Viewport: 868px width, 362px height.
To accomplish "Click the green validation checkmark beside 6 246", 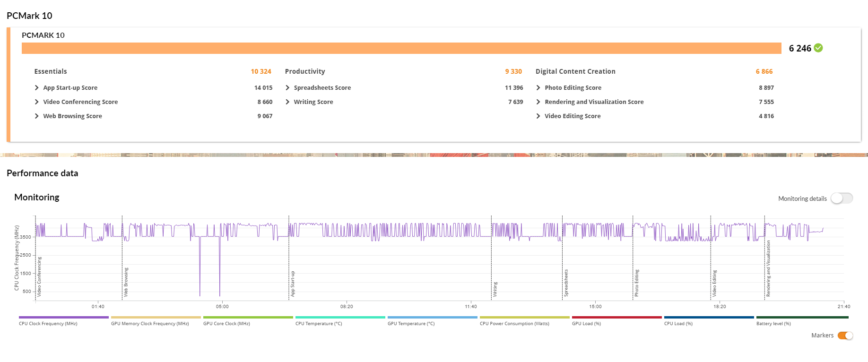I will tap(818, 48).
